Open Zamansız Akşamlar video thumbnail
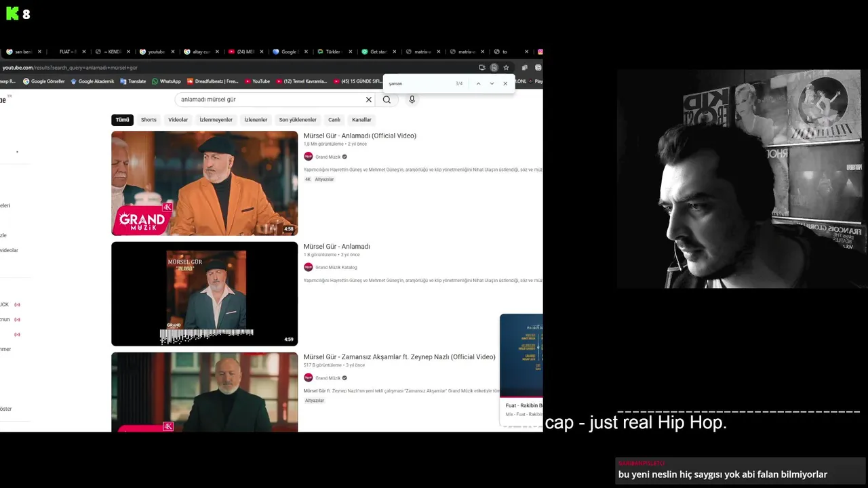This screenshot has width=868, height=488. tap(204, 392)
